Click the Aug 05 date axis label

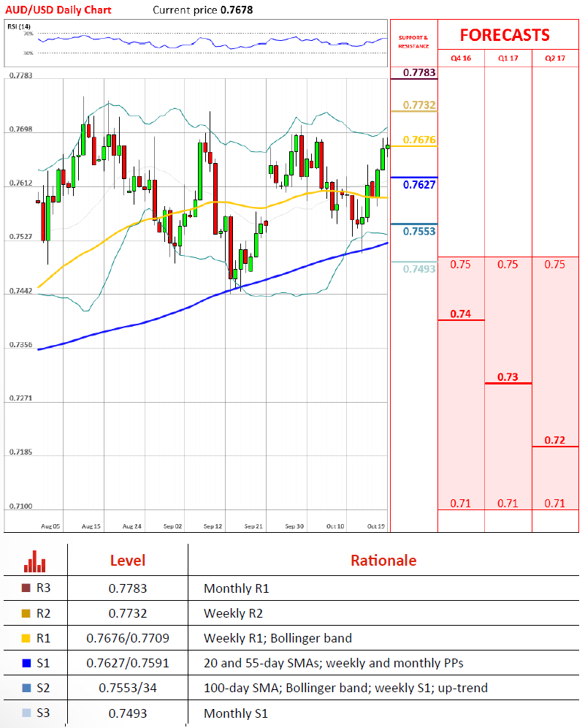[50, 526]
